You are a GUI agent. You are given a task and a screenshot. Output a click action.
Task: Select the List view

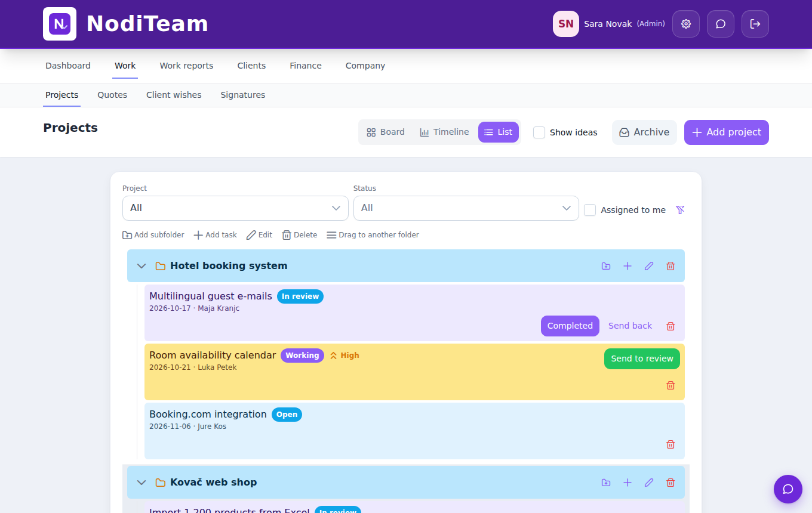[x=499, y=132]
